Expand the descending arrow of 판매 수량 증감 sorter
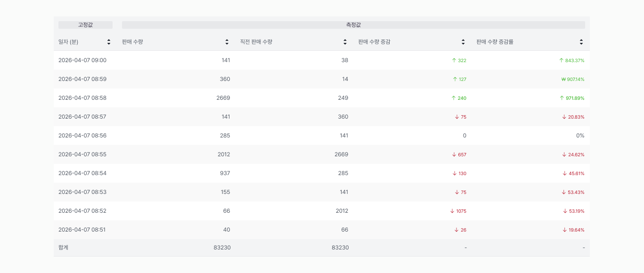This screenshot has height=273, width=644. [x=463, y=43]
